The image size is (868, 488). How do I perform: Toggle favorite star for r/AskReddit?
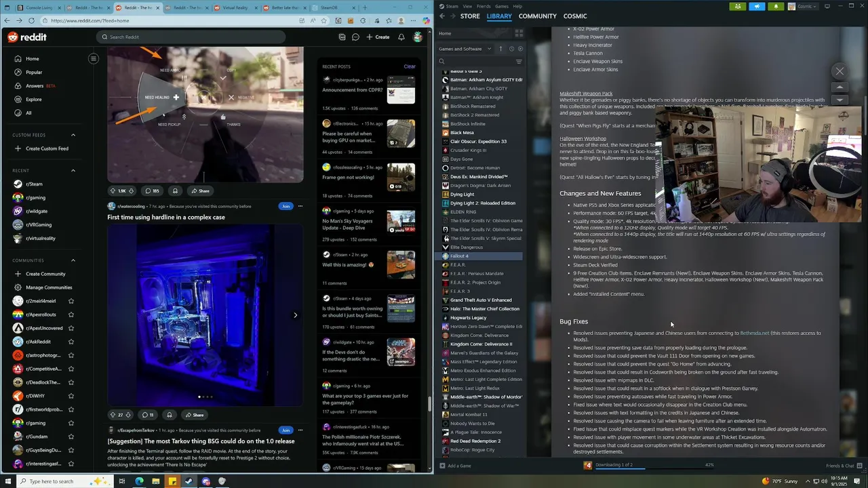coord(71,342)
